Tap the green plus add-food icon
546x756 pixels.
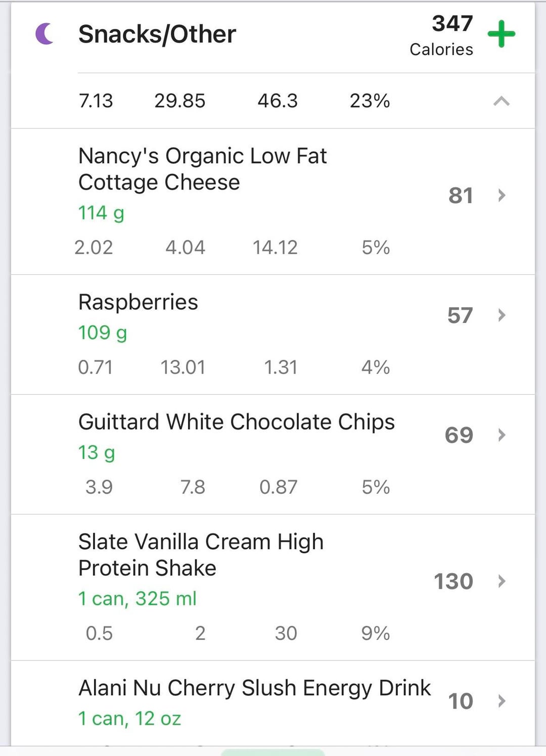tap(501, 34)
